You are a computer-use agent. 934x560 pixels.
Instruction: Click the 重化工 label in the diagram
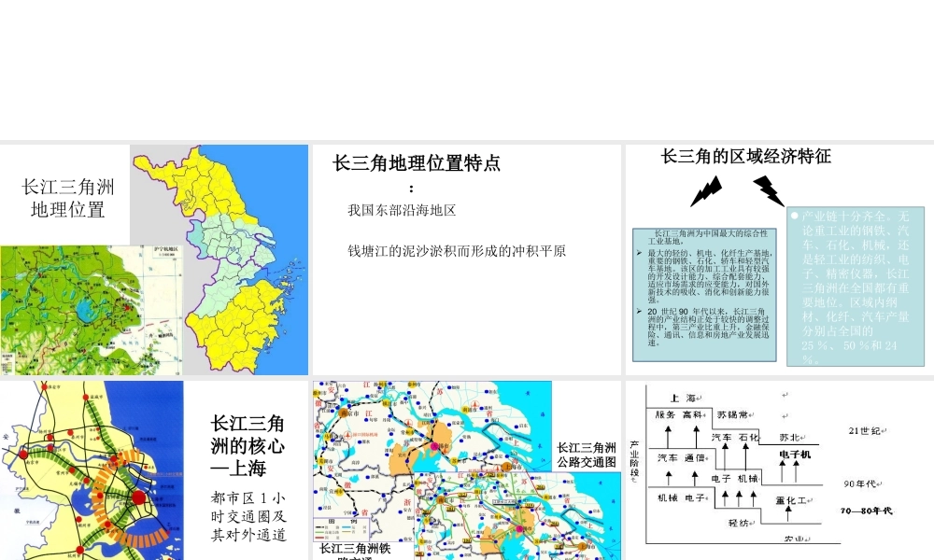tap(792, 500)
